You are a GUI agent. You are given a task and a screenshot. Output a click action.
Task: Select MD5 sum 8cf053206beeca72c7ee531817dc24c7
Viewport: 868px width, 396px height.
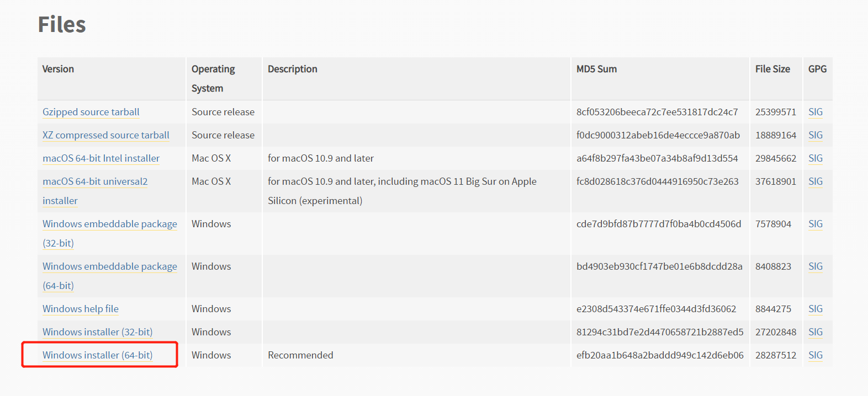pos(657,112)
